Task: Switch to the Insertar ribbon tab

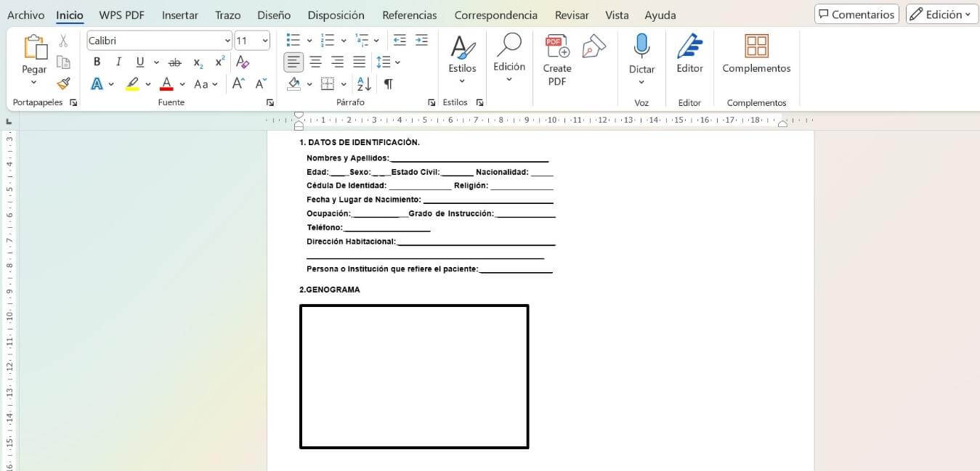Action: click(179, 15)
